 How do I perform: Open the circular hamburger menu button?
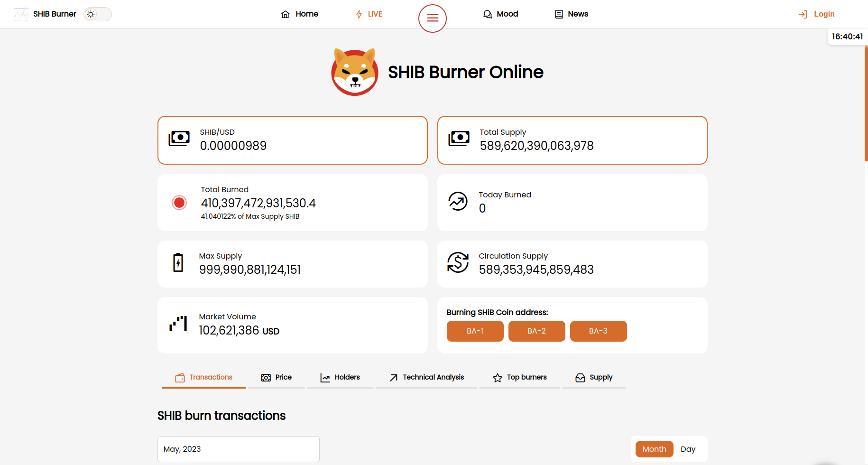433,19
